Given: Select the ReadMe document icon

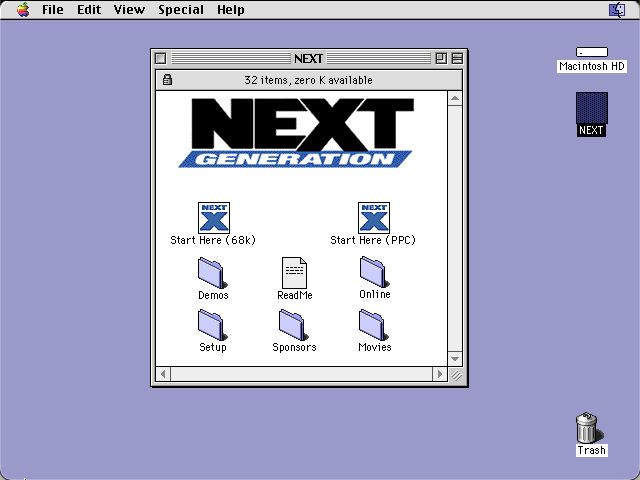Looking at the screenshot, I should coord(294,273).
